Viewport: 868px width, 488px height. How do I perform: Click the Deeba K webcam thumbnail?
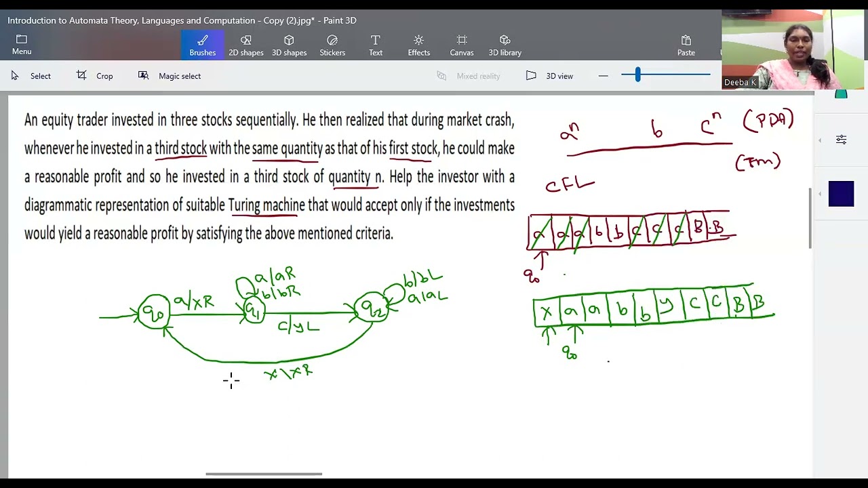(793, 49)
